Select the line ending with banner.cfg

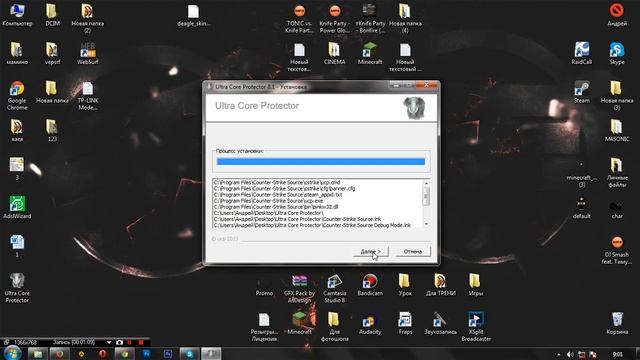tap(284, 189)
